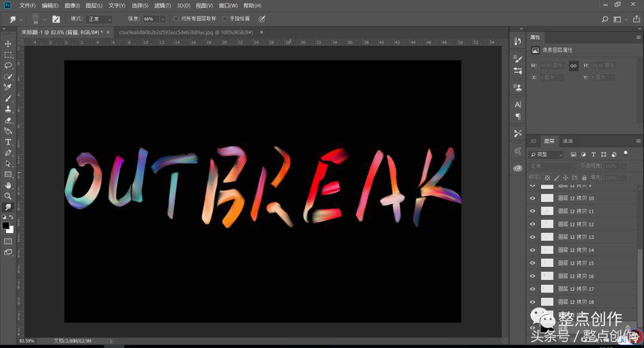644x348 pixels.
Task: Select the Lasso tool
Action: (8, 66)
